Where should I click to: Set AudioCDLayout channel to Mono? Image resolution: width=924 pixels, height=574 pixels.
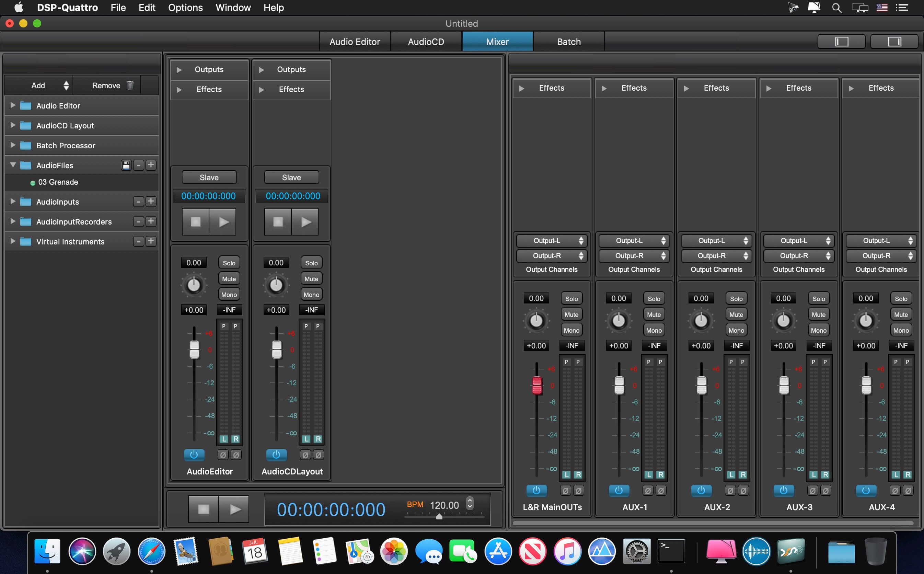(x=311, y=295)
